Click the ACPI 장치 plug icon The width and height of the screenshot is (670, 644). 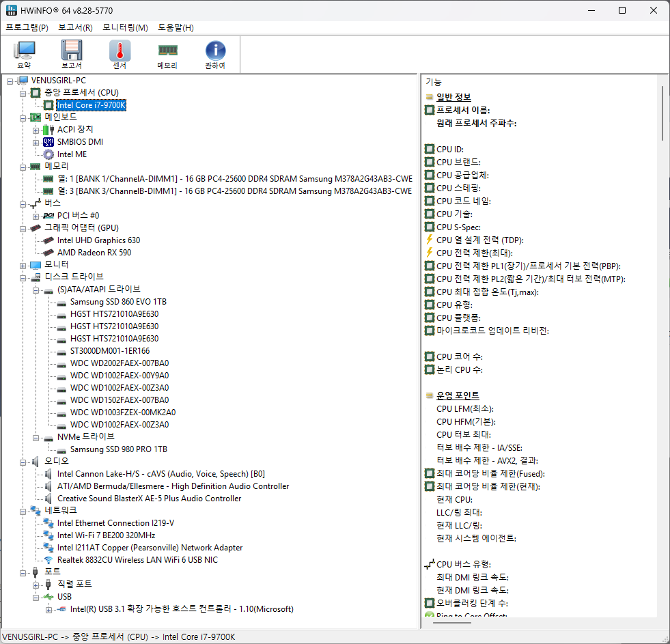[48, 130]
